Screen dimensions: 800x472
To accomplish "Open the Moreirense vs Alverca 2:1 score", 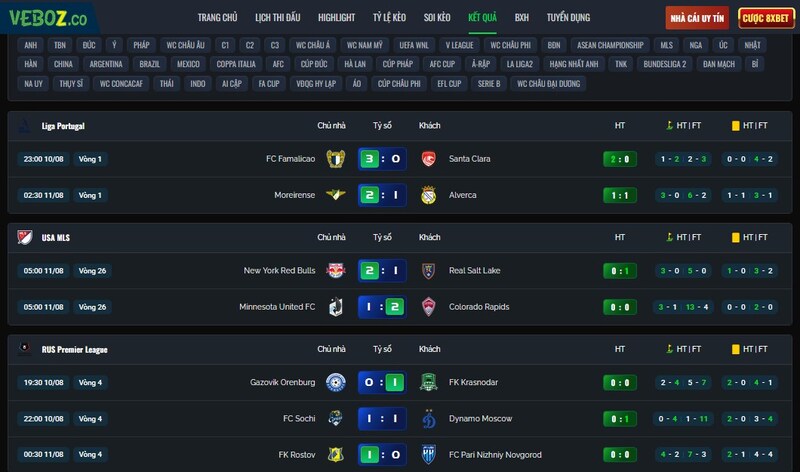I will point(382,195).
